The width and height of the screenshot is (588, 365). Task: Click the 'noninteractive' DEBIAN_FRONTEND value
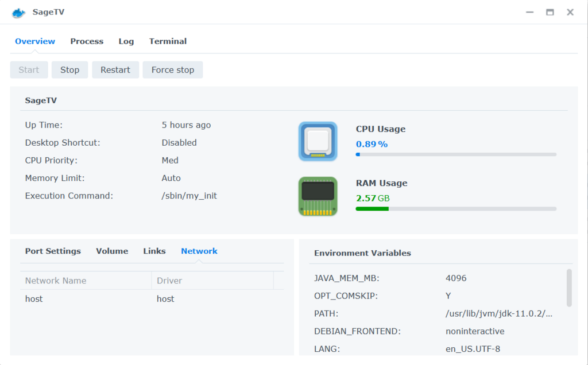click(x=475, y=331)
